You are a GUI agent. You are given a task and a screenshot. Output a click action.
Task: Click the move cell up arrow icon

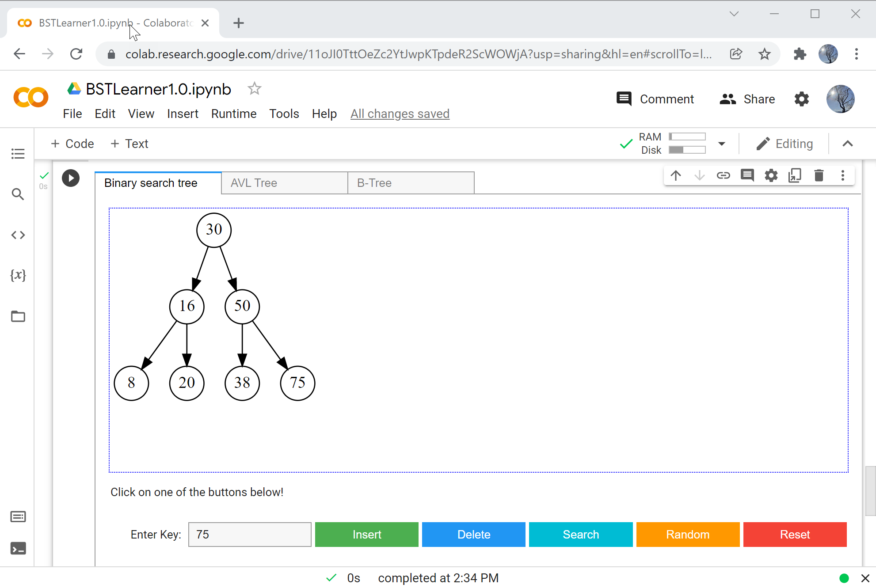point(675,175)
